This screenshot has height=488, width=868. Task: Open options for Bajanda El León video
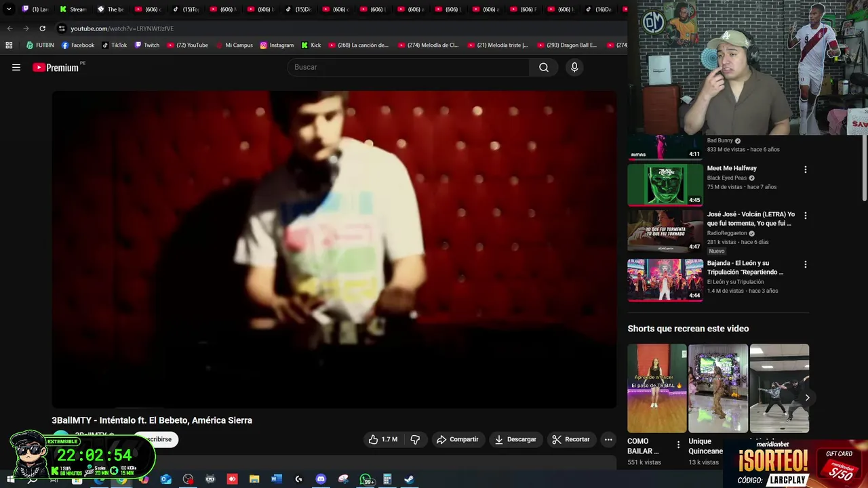[x=806, y=264]
